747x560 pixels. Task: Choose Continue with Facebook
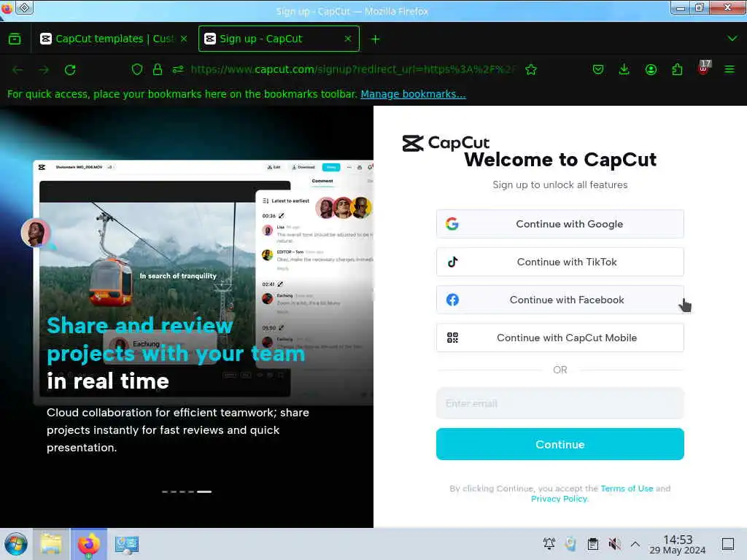pyautogui.click(x=560, y=300)
